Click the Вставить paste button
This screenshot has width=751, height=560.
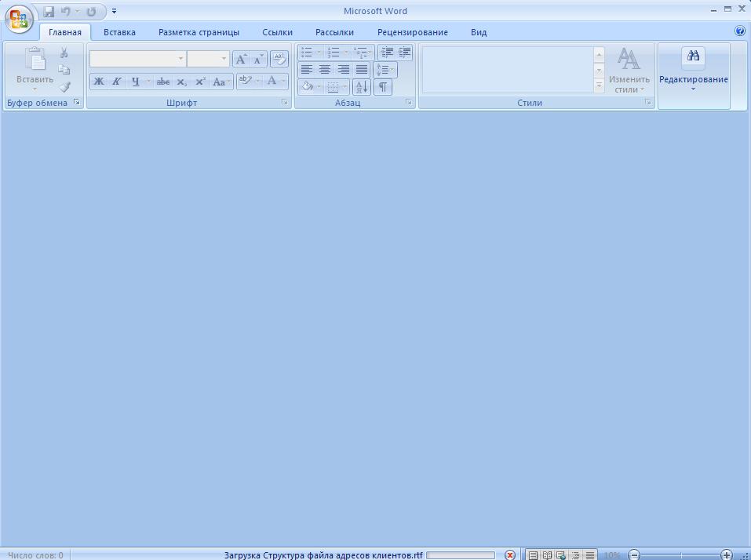pos(35,69)
